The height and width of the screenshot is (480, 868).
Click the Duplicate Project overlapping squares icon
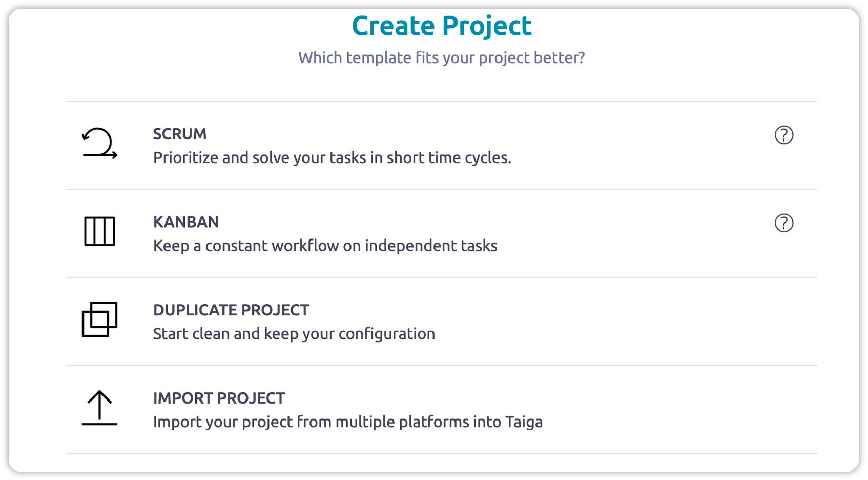[99, 319]
